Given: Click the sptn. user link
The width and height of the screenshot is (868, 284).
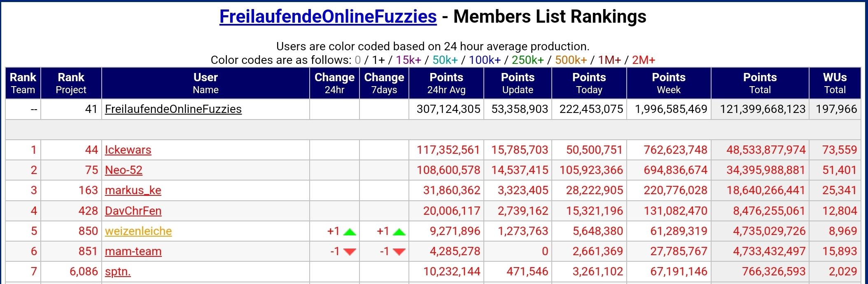Looking at the screenshot, I should [118, 271].
